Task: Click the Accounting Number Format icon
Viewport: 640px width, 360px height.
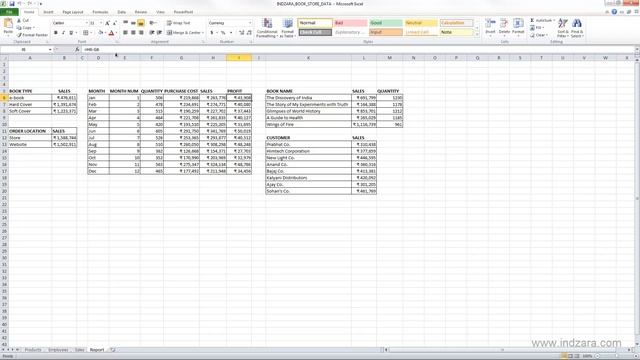Action: [x=211, y=33]
